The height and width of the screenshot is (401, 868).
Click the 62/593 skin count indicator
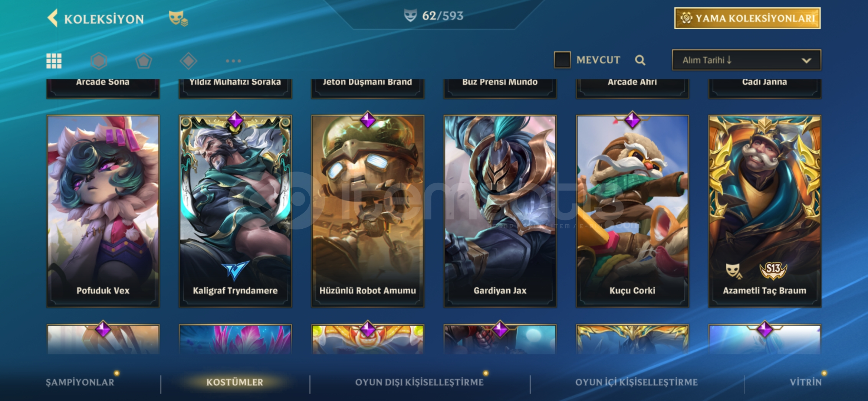point(434,16)
